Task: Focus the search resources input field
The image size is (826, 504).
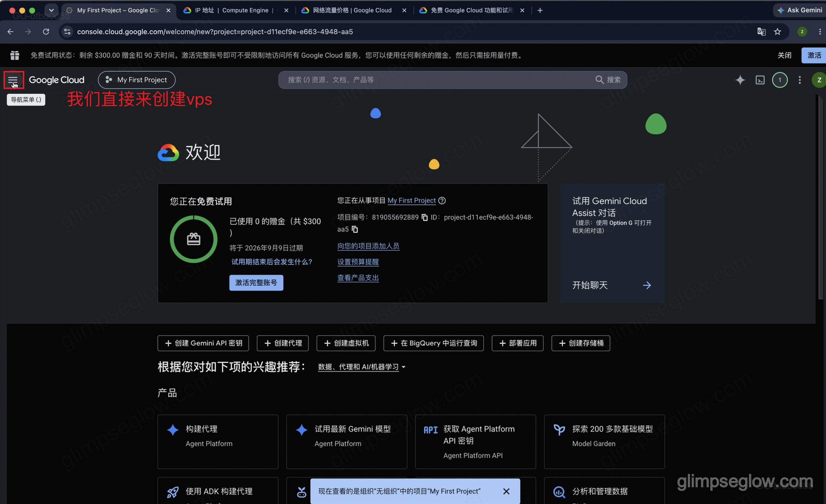Action: pyautogui.click(x=436, y=80)
